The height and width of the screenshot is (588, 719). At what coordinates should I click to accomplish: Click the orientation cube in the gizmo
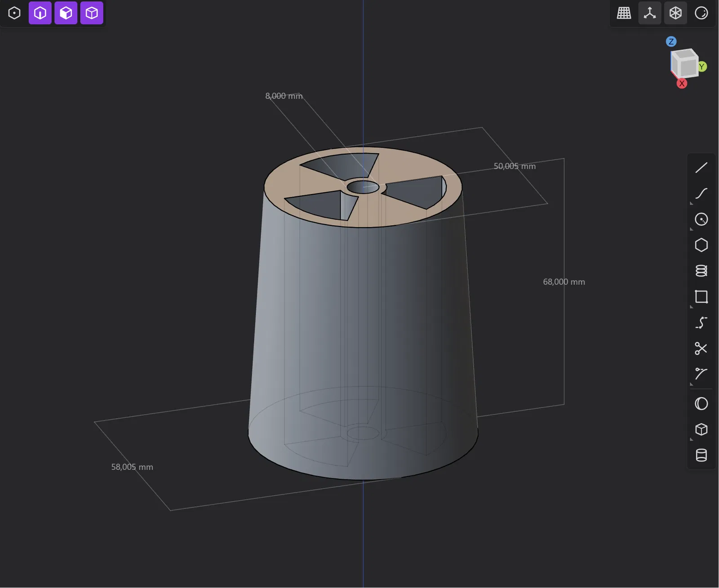(x=684, y=63)
